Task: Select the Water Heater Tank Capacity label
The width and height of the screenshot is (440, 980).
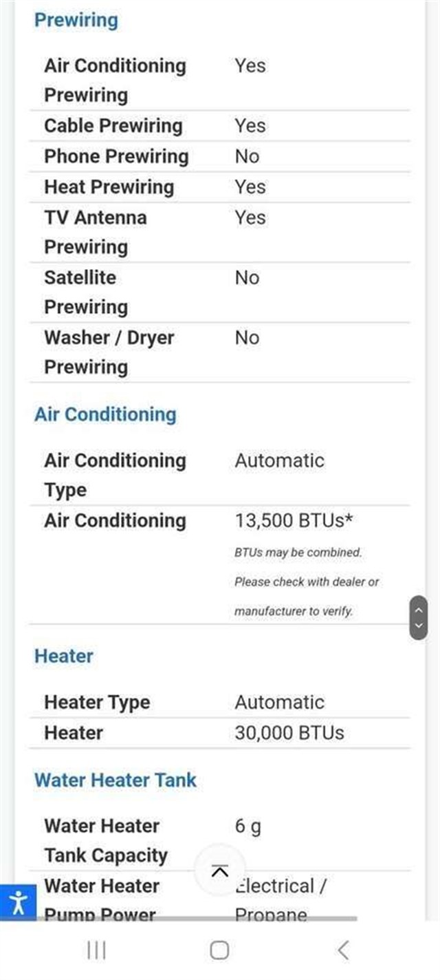Action: [x=106, y=840]
